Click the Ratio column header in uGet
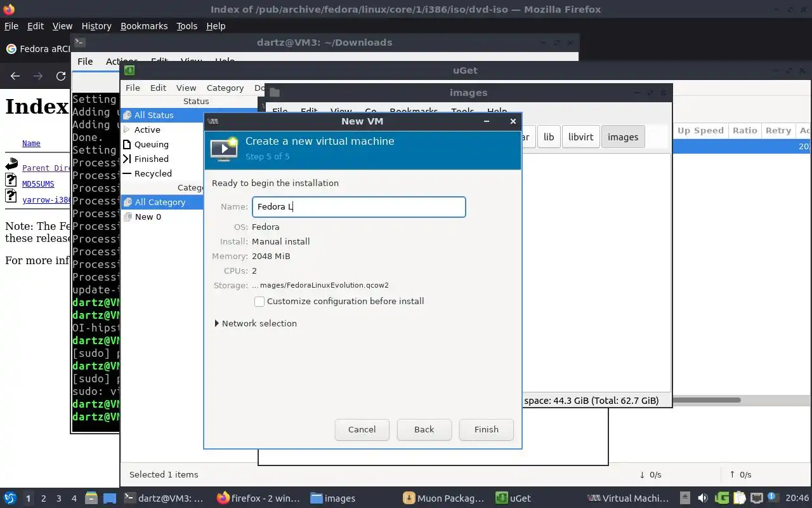The height and width of the screenshot is (508, 812). click(x=745, y=130)
